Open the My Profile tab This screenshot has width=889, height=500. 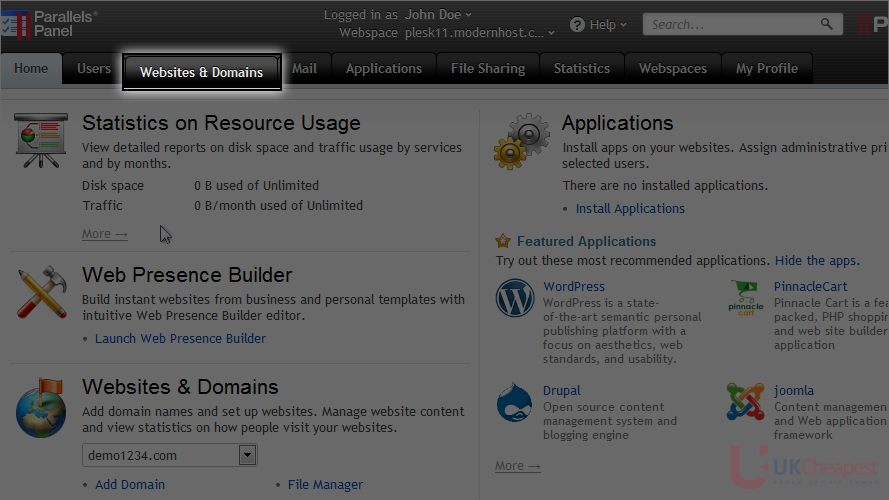click(x=767, y=69)
